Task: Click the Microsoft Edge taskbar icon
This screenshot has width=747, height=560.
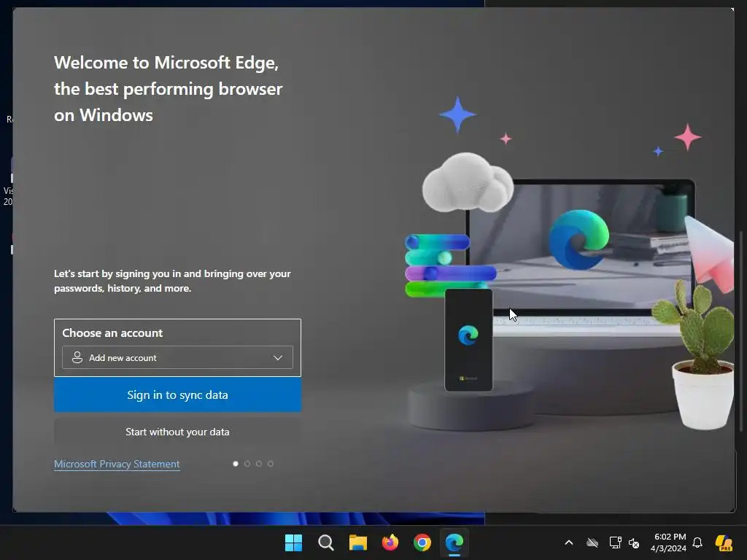Action: pyautogui.click(x=454, y=542)
